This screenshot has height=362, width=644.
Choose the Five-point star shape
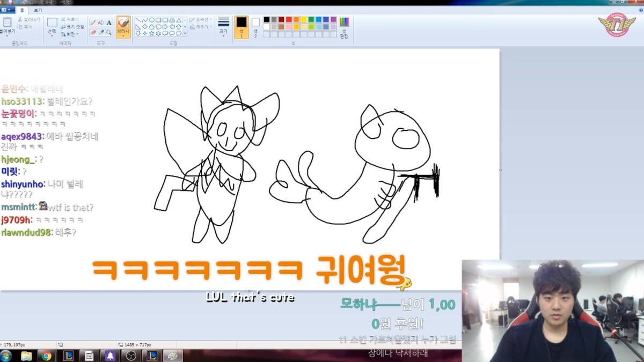pos(152,33)
